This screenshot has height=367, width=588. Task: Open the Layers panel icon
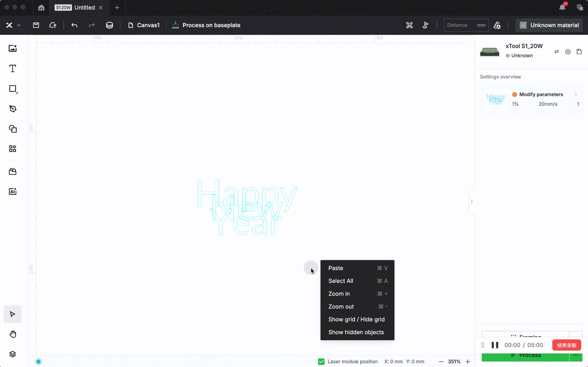pyautogui.click(x=13, y=354)
